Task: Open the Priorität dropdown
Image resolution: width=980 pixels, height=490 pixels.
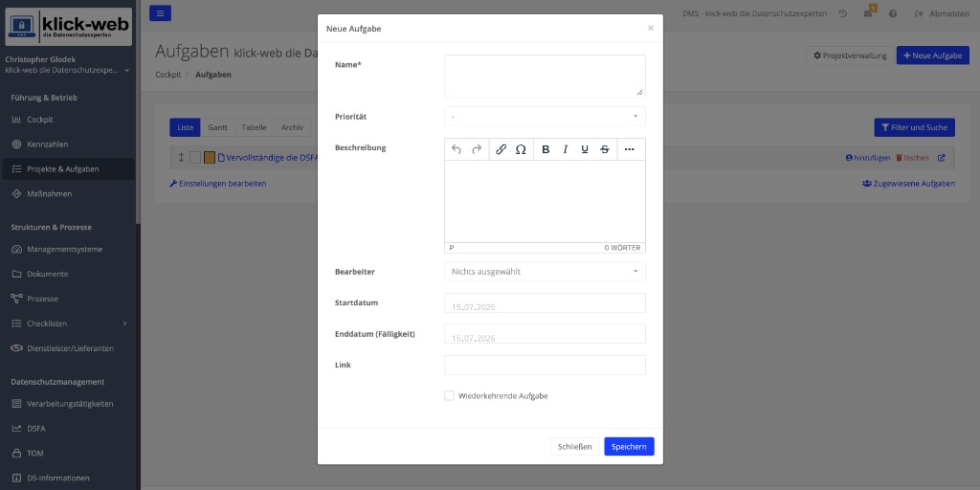Action: 545,116
